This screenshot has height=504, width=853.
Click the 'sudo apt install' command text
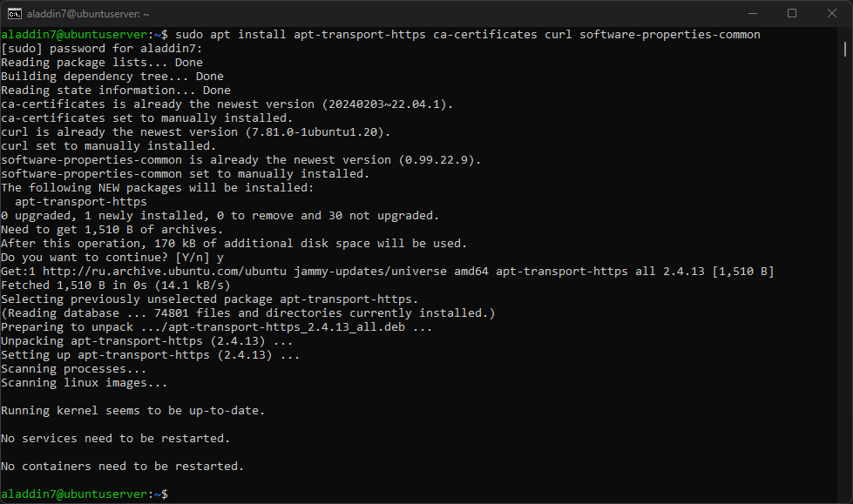click(230, 35)
